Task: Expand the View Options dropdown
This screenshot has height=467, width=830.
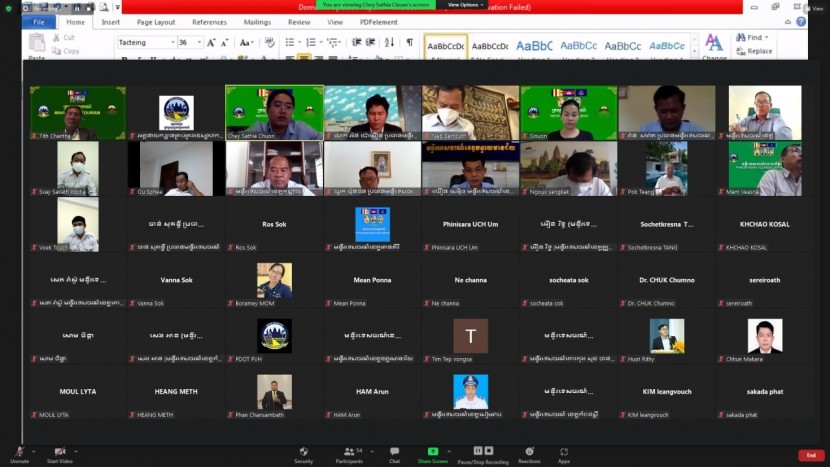Action: [x=465, y=5]
